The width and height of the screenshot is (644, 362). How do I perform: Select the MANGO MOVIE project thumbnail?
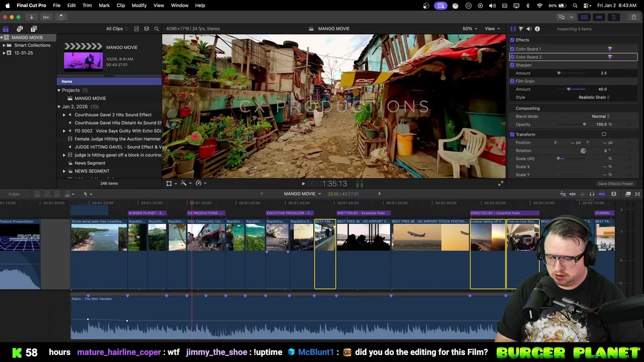click(x=83, y=56)
